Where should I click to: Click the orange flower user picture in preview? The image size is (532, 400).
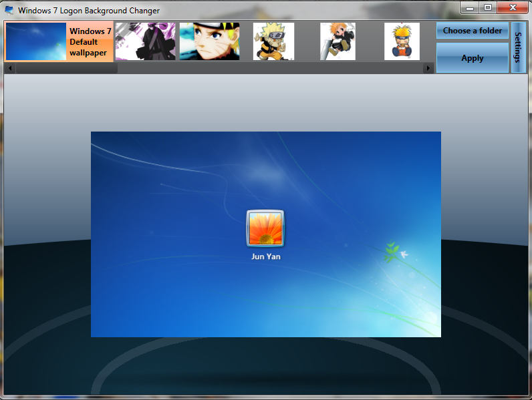[265, 228]
